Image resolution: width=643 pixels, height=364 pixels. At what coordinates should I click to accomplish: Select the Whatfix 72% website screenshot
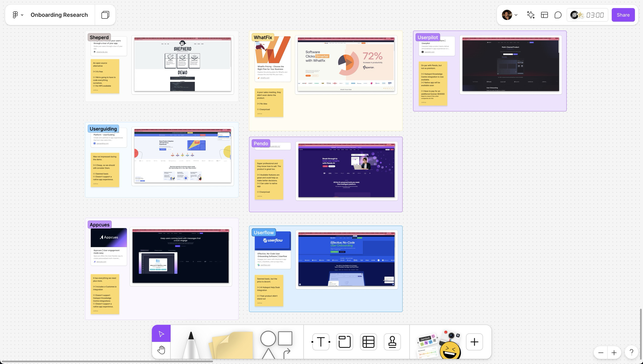(346, 64)
